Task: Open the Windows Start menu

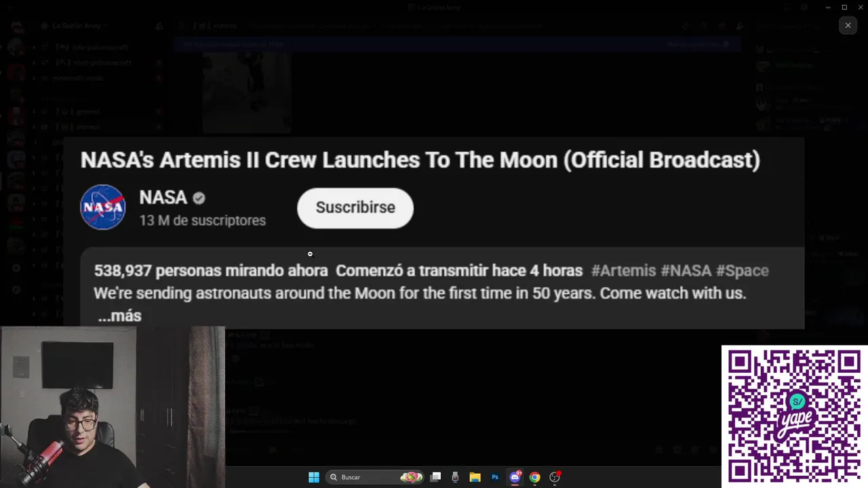Action: pos(314,477)
